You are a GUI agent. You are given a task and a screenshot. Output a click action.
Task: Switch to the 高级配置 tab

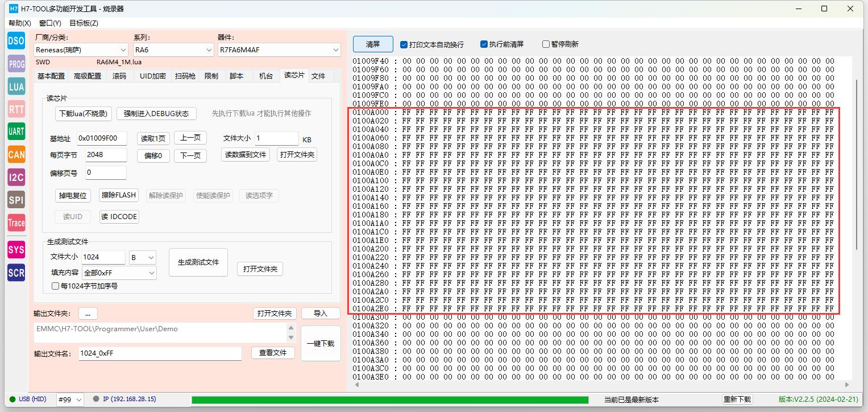[x=88, y=76]
